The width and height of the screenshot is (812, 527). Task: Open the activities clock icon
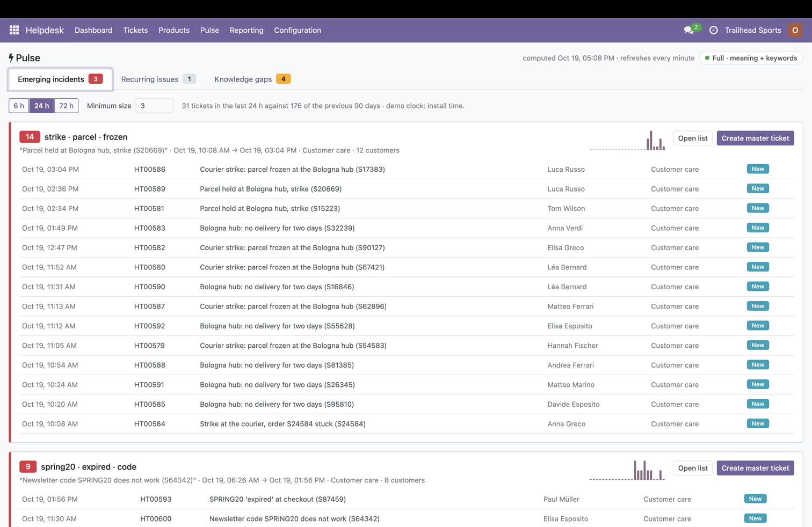click(713, 30)
